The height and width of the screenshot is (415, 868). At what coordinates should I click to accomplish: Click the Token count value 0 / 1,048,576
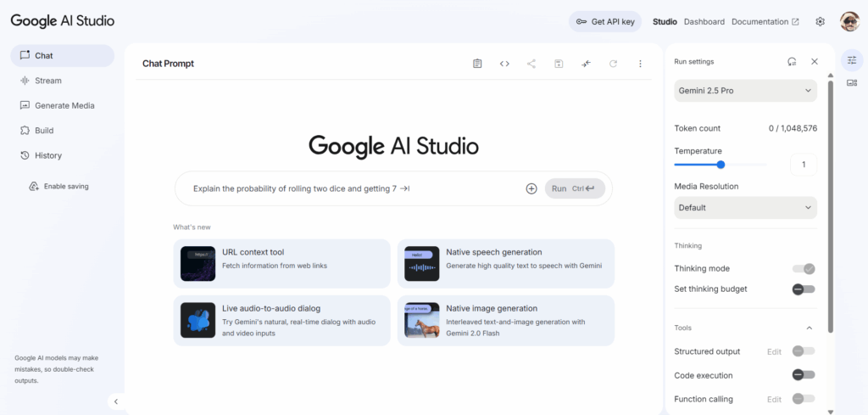click(x=793, y=128)
